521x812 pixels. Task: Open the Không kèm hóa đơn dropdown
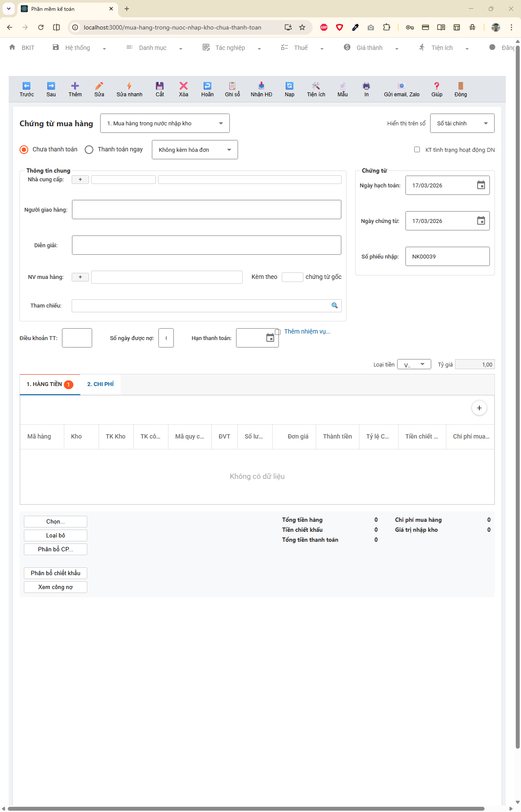point(195,150)
